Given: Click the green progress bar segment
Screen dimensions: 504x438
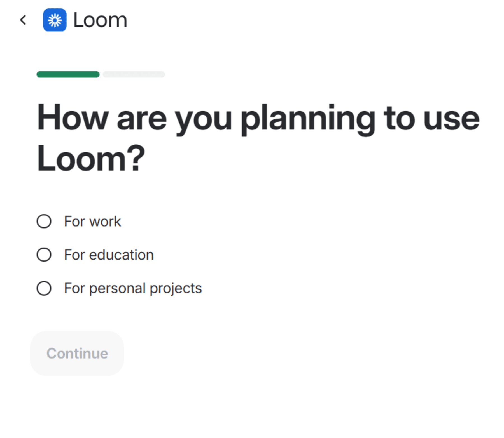Looking at the screenshot, I should tap(68, 74).
